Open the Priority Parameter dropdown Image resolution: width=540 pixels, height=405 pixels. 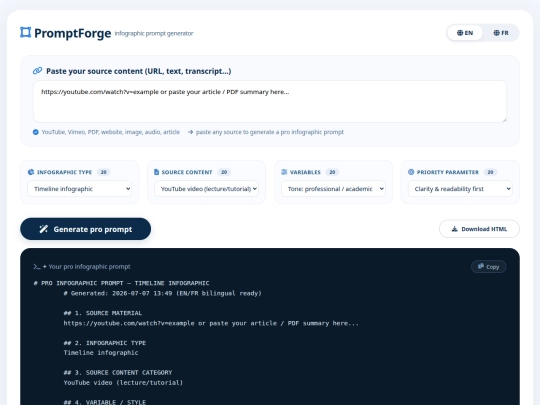460,189
